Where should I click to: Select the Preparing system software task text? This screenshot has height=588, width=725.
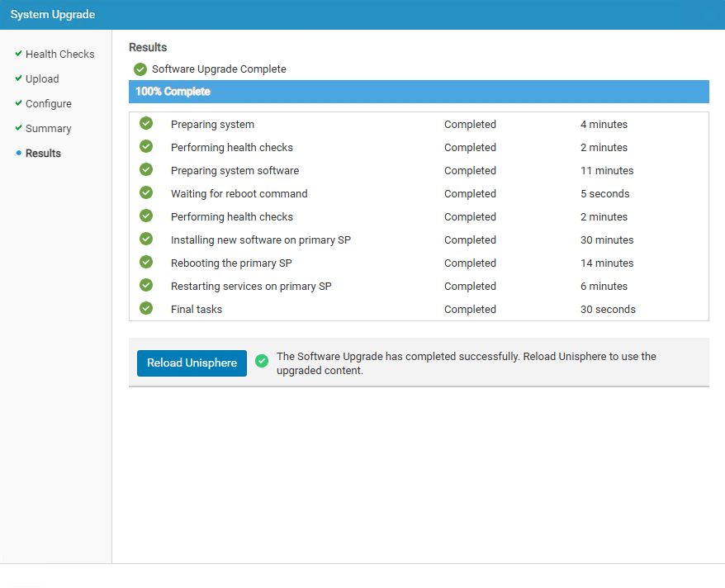235,171
